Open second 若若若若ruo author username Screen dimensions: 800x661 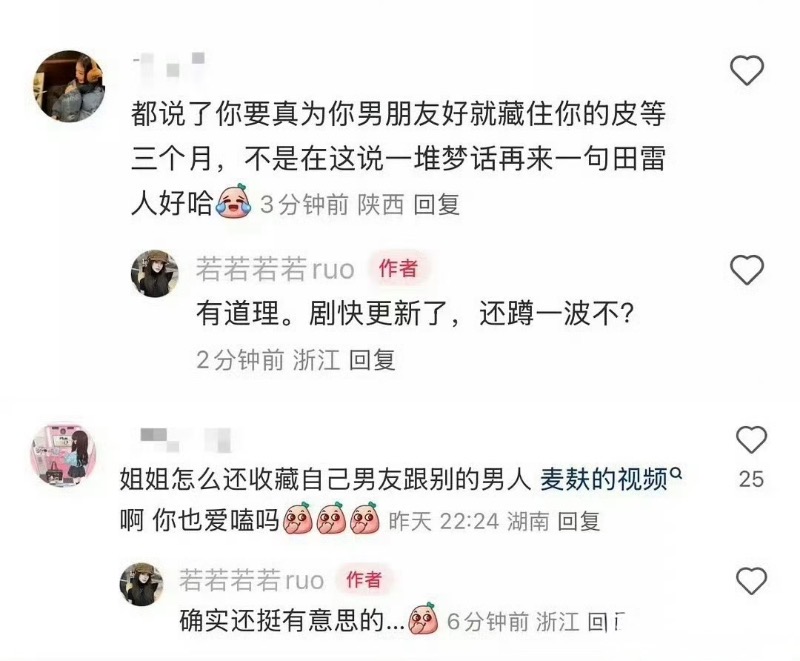point(252,580)
